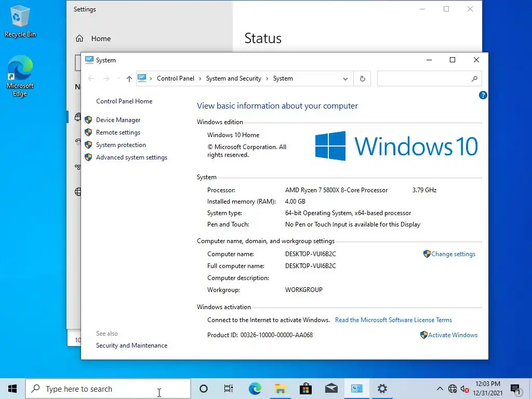Image resolution: width=532 pixels, height=399 pixels.
Task: Open Control Panel Home link
Action: (124, 101)
